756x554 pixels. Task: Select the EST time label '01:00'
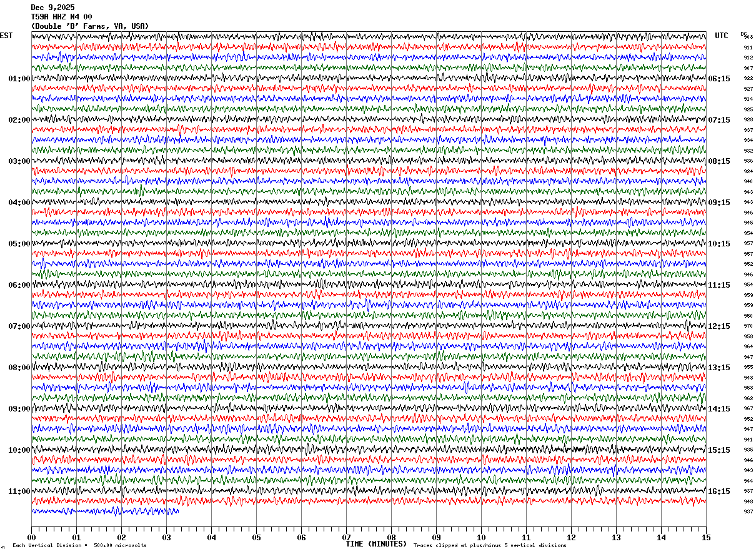pyautogui.click(x=19, y=79)
